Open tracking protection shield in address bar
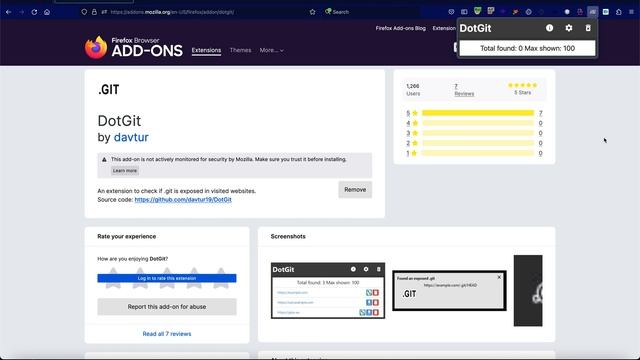This screenshot has width=640, height=360. coord(84,12)
